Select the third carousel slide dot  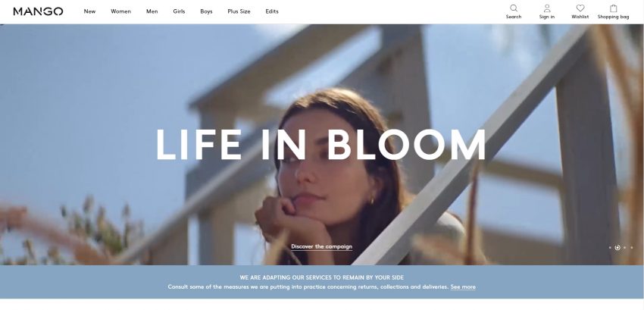point(625,248)
